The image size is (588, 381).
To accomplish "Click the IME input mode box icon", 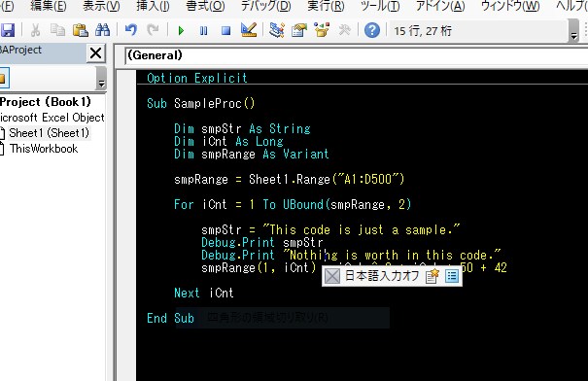I will [332, 276].
